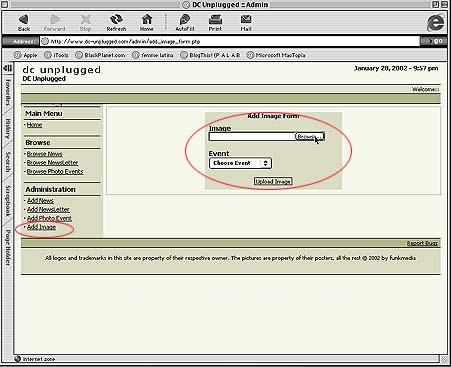Open the femme latina favorites link
The height and width of the screenshot is (367, 451).
[x=153, y=55]
